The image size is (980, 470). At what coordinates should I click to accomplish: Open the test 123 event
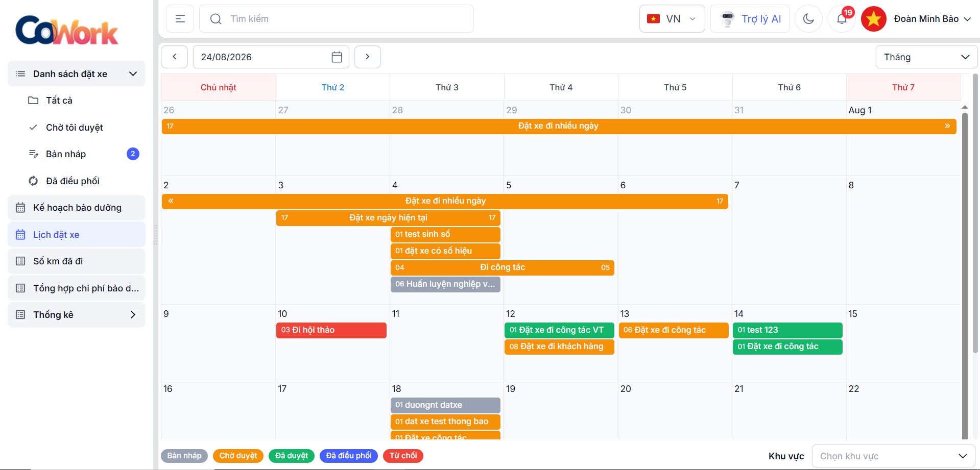787,330
